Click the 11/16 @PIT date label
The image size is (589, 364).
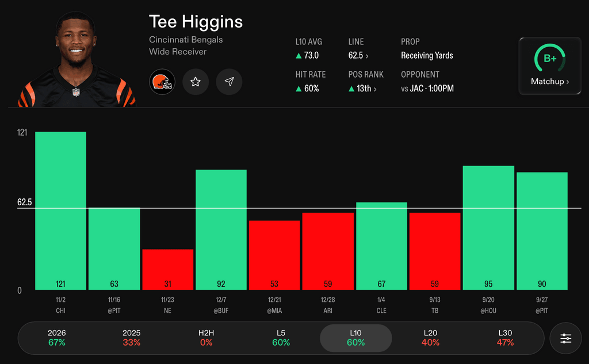point(114,305)
